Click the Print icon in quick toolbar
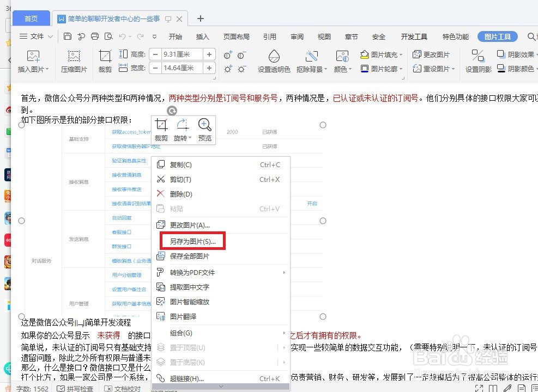The width and height of the screenshot is (538, 392). (x=95, y=36)
